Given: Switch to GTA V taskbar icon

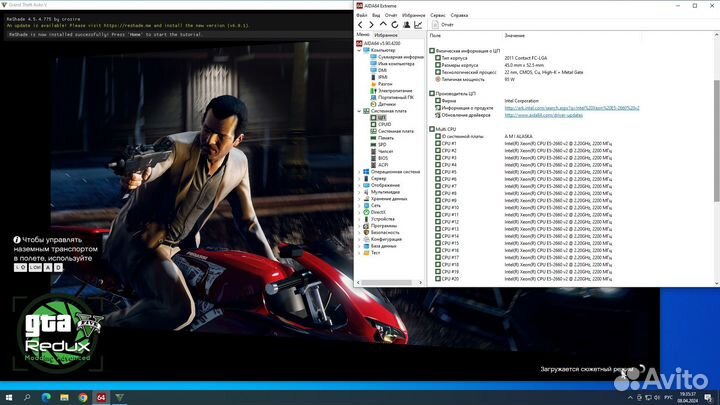Looking at the screenshot, I should click(x=119, y=398).
